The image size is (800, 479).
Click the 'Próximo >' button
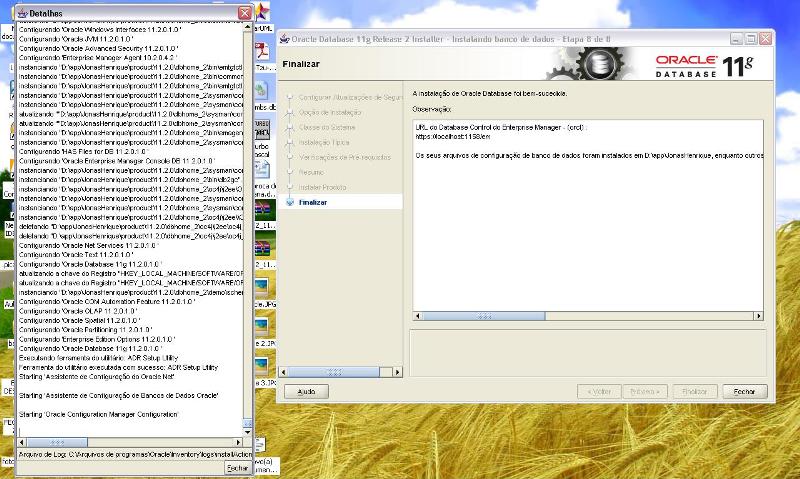click(x=645, y=392)
